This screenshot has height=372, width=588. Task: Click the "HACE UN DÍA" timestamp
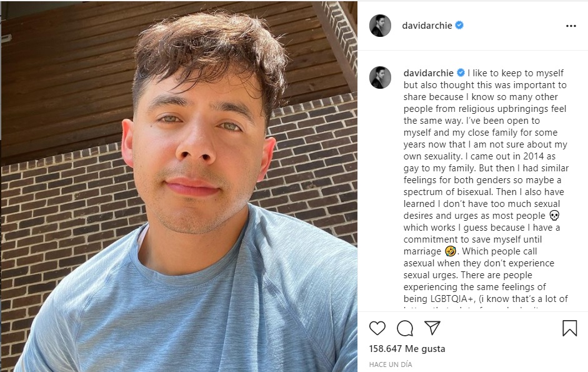(391, 364)
